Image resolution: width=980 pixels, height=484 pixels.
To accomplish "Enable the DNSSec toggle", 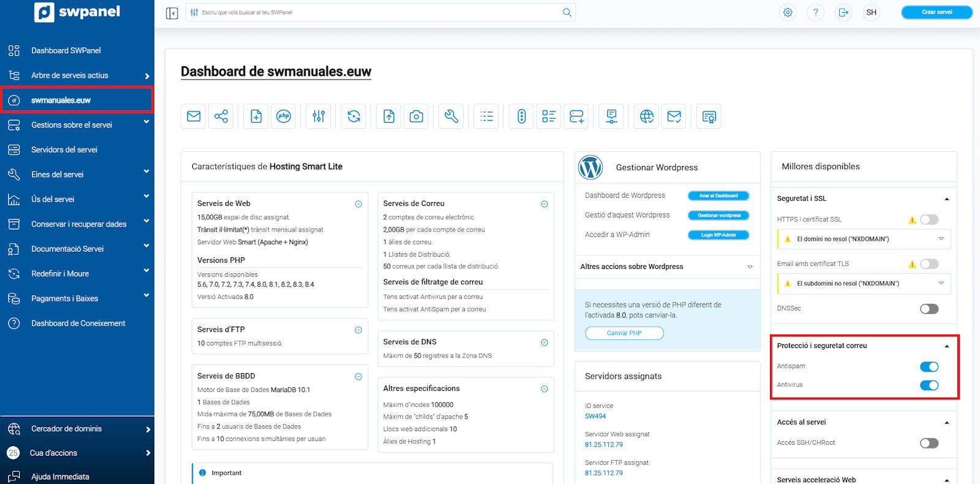I will tap(929, 309).
